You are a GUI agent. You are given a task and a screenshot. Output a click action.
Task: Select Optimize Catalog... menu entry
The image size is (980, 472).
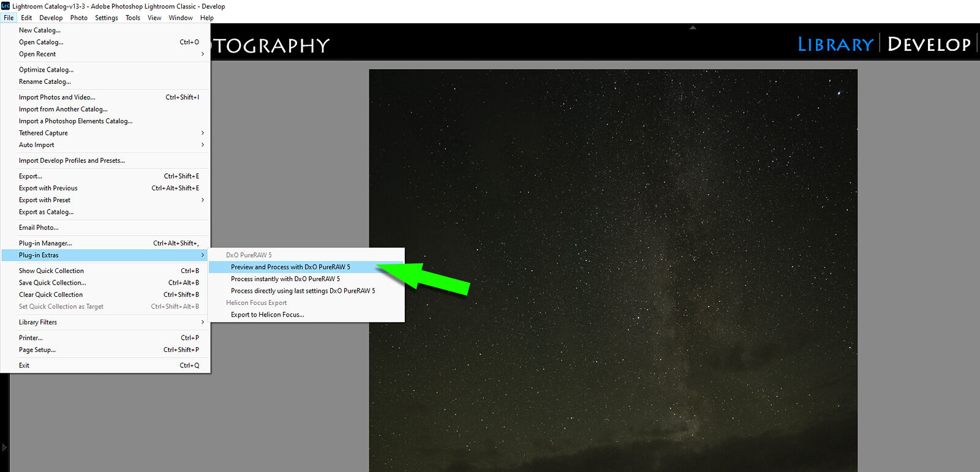coord(105,70)
